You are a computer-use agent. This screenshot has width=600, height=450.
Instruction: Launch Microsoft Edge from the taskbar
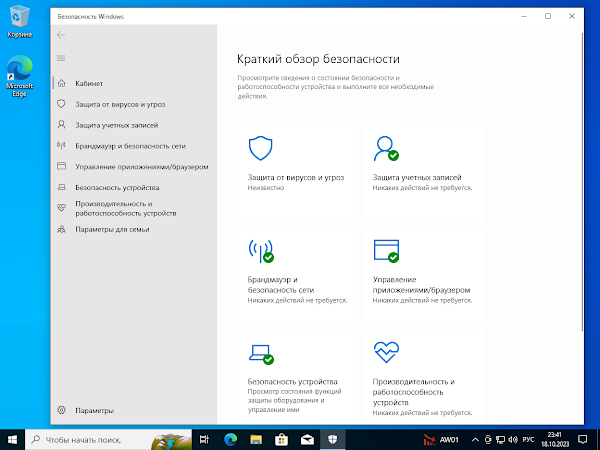click(x=230, y=440)
